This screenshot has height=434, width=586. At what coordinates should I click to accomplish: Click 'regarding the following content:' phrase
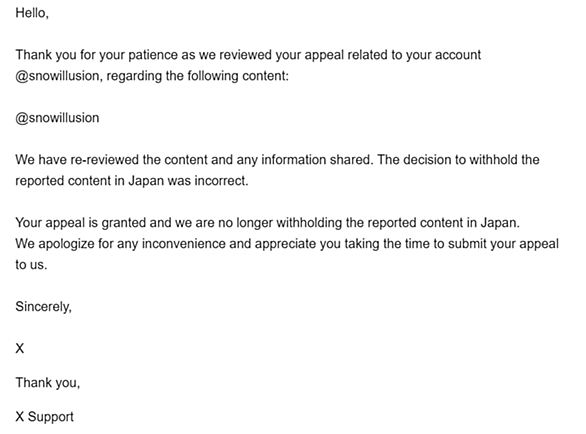[198, 76]
